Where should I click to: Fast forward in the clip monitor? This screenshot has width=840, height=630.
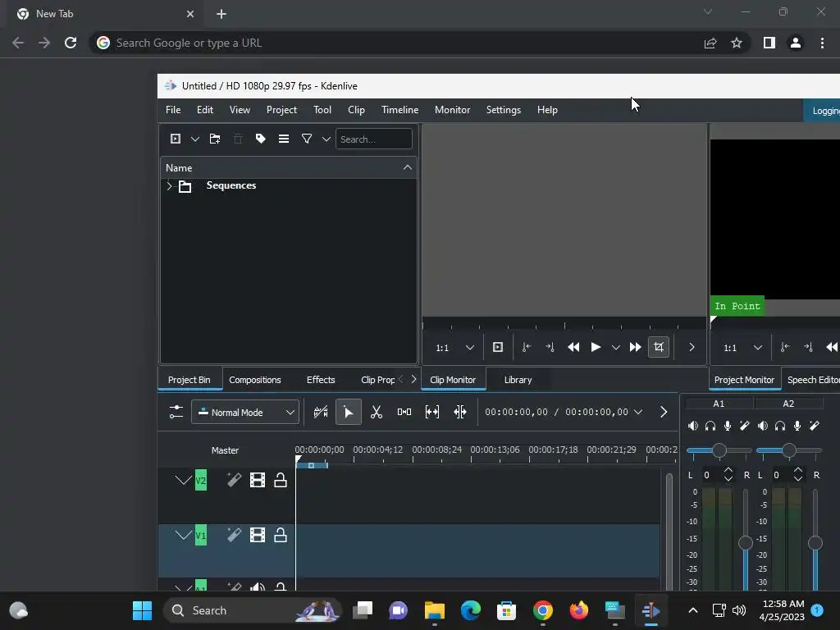click(636, 347)
